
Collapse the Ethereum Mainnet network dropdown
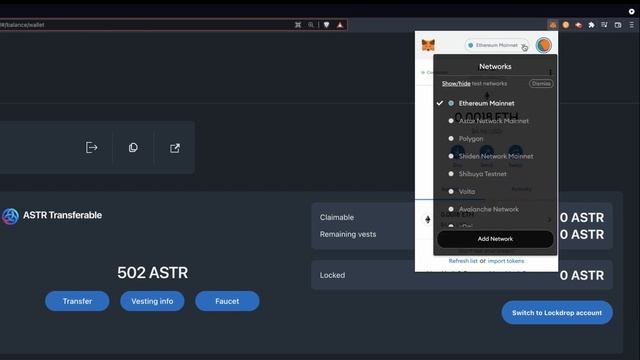click(497, 45)
